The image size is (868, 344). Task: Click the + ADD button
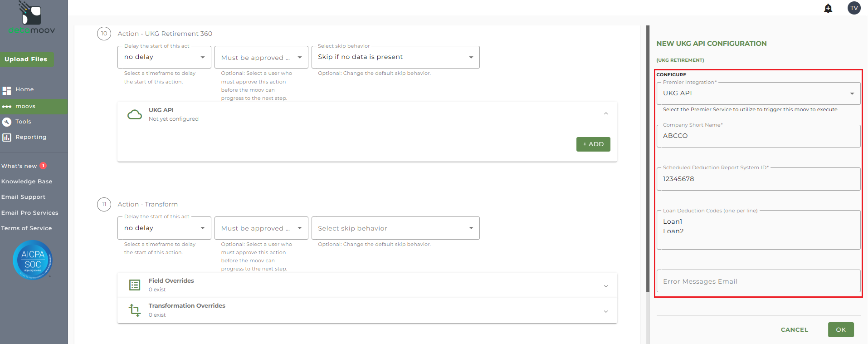click(x=593, y=144)
